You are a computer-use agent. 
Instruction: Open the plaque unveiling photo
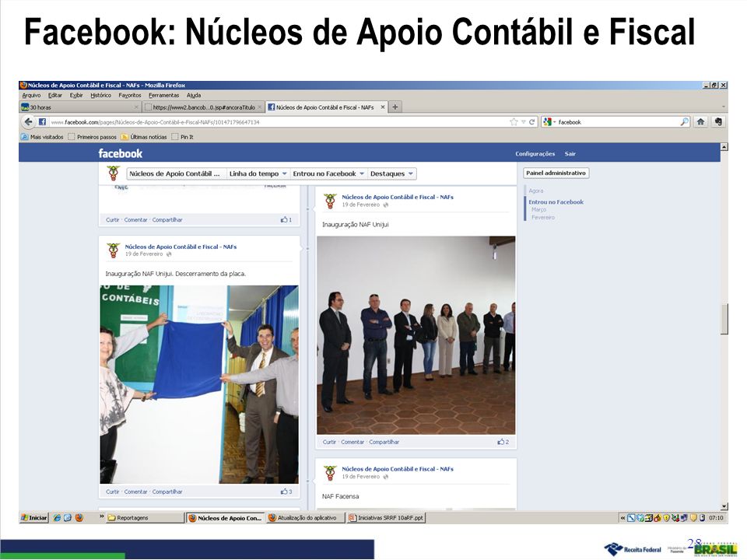click(199, 384)
